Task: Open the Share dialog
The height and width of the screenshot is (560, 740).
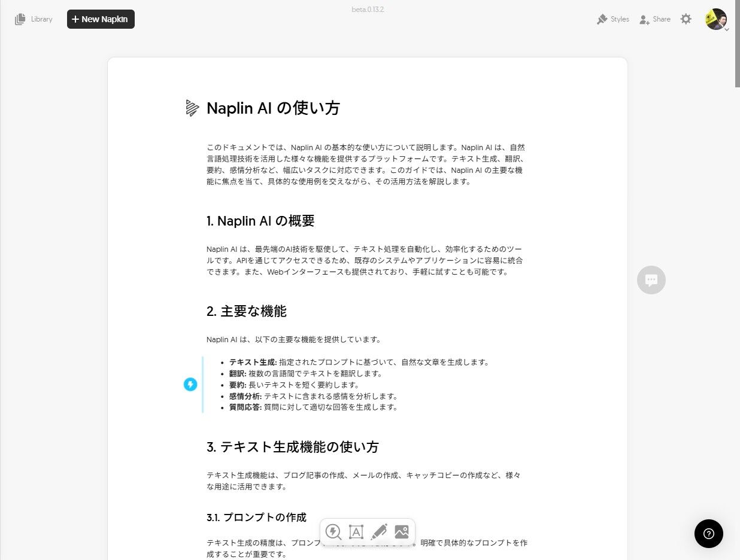Action: coord(654,19)
